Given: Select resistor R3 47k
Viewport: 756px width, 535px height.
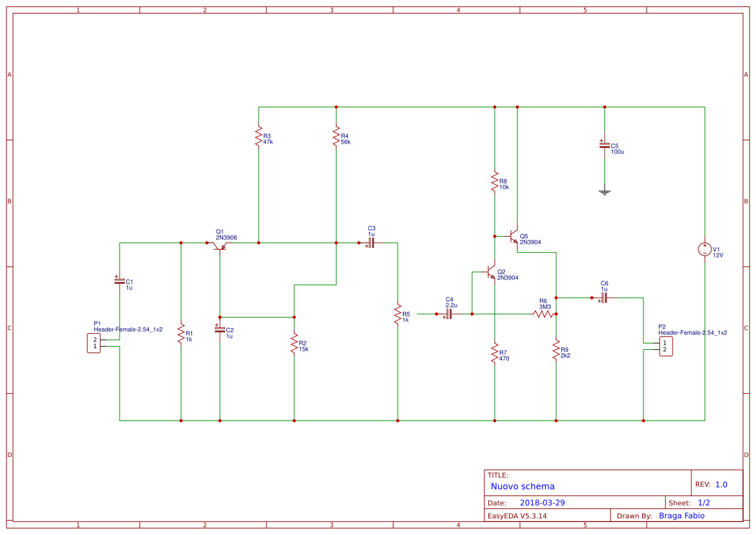Looking at the screenshot, I should [259, 137].
